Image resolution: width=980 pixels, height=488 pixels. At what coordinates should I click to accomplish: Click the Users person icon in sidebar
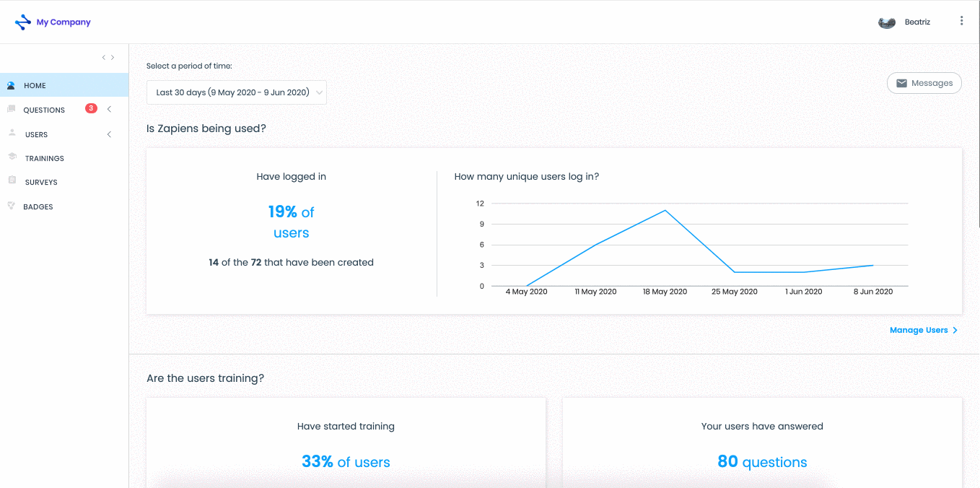click(x=12, y=133)
